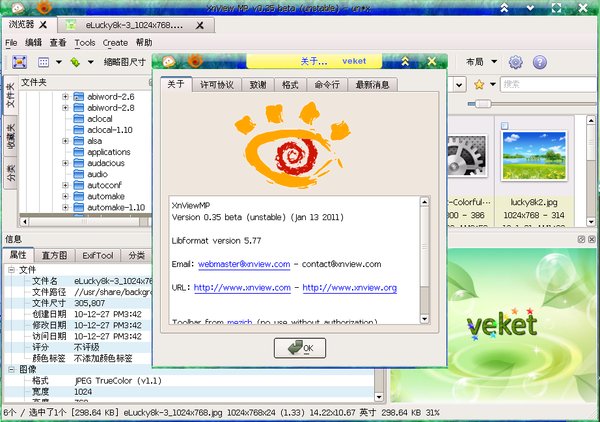Open the 查看 menu
The image size is (600, 422).
pos(58,42)
